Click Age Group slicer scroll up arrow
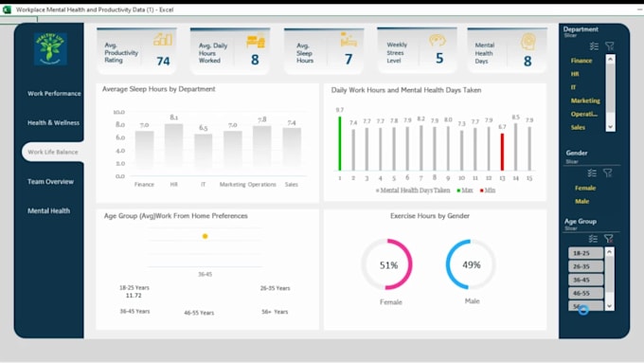Viewport: 644px width, 363px height. click(x=610, y=252)
